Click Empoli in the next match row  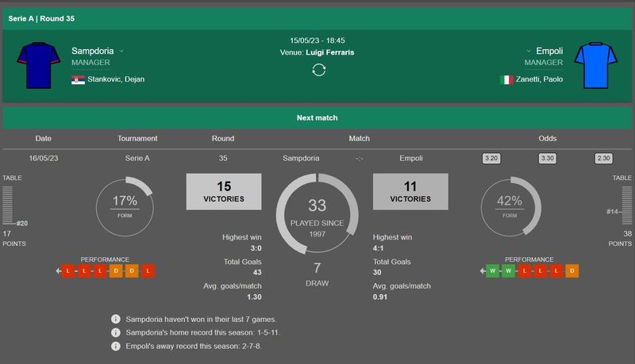point(411,158)
